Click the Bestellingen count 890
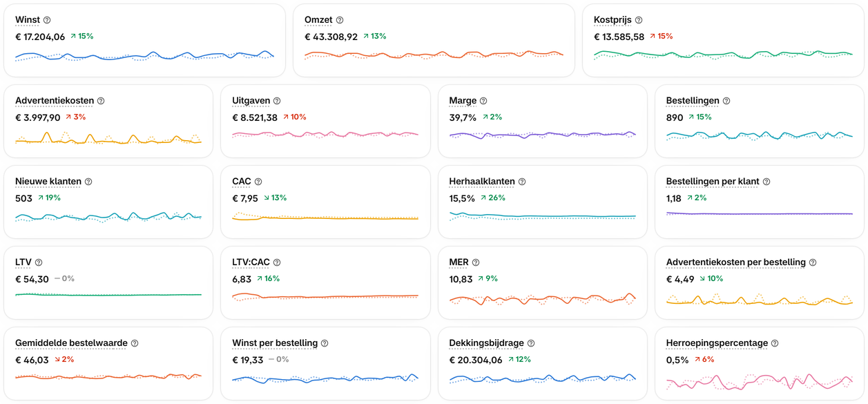Image resolution: width=868 pixels, height=404 pixels. tap(675, 117)
